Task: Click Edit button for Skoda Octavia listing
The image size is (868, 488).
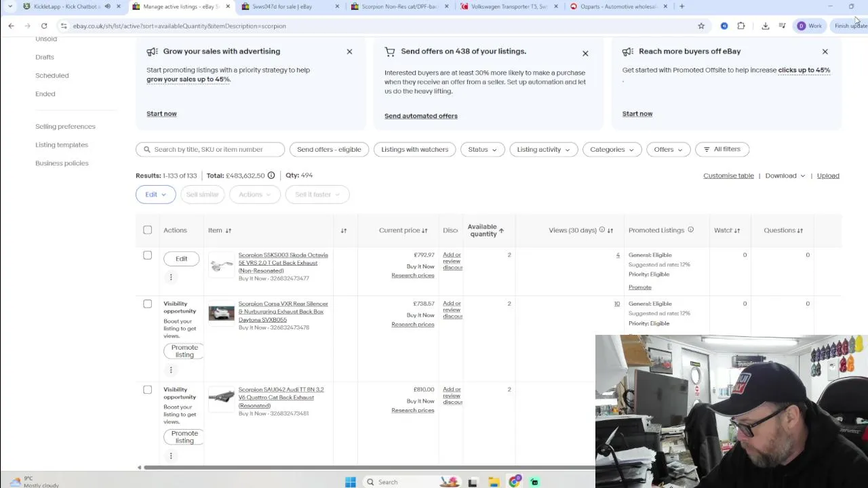Action: pos(182,259)
